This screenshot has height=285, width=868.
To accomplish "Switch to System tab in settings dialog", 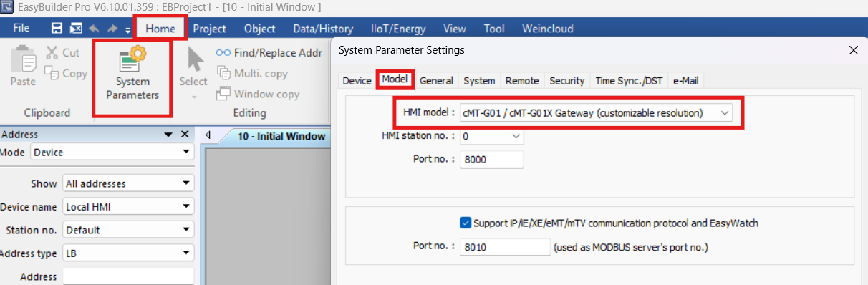I will tap(479, 80).
